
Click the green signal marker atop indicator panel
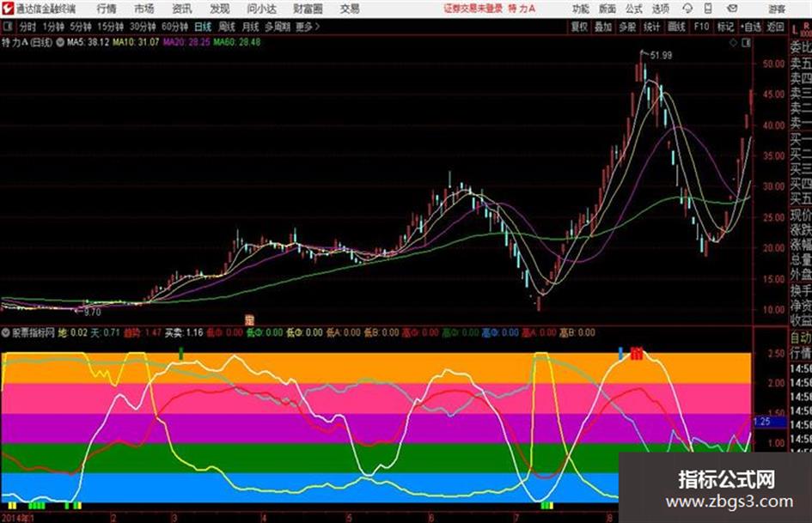point(180,354)
